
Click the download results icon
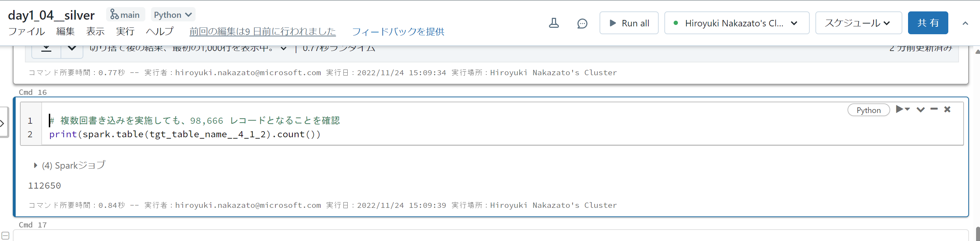[x=45, y=49]
